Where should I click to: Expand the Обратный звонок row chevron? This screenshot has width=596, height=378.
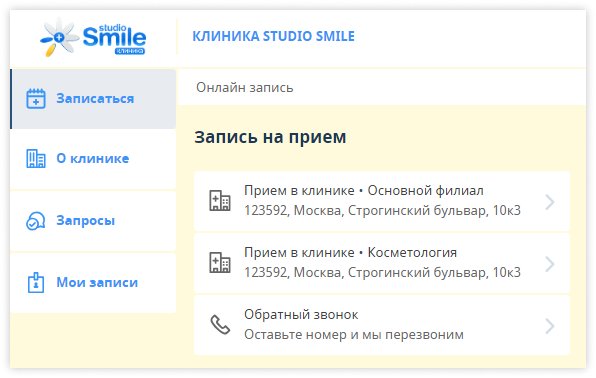pyautogui.click(x=550, y=326)
